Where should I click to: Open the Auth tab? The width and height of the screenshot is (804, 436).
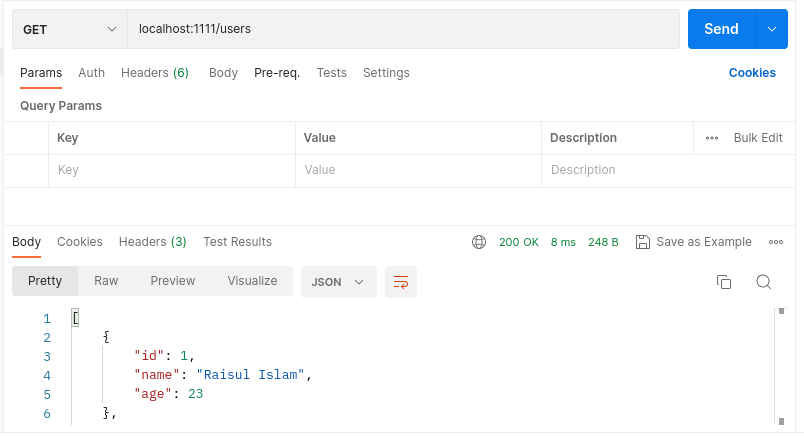click(x=91, y=73)
